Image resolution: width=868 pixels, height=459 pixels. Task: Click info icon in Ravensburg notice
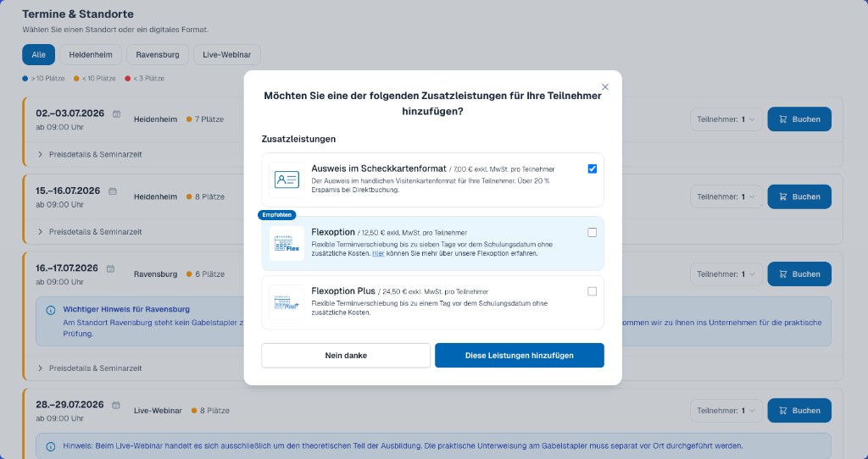pyautogui.click(x=50, y=310)
